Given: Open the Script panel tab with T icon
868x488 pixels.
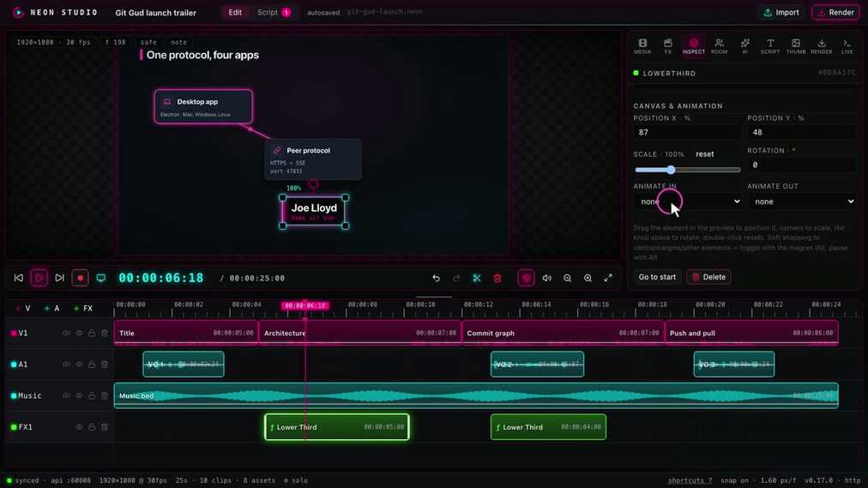Looking at the screenshot, I should point(770,46).
